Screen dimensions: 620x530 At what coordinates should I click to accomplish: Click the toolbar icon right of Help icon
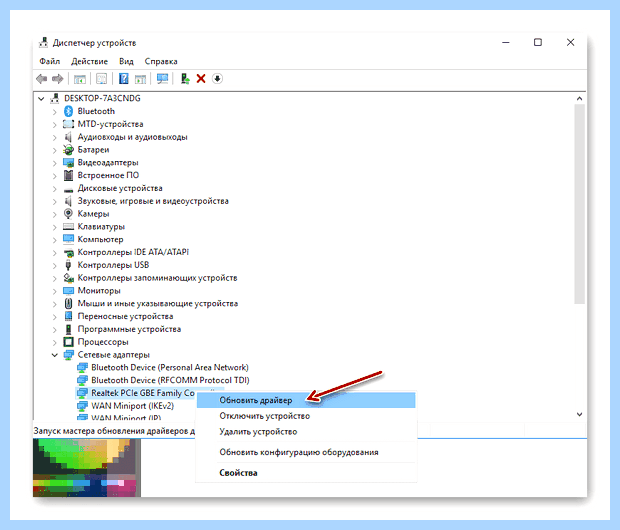point(140,79)
